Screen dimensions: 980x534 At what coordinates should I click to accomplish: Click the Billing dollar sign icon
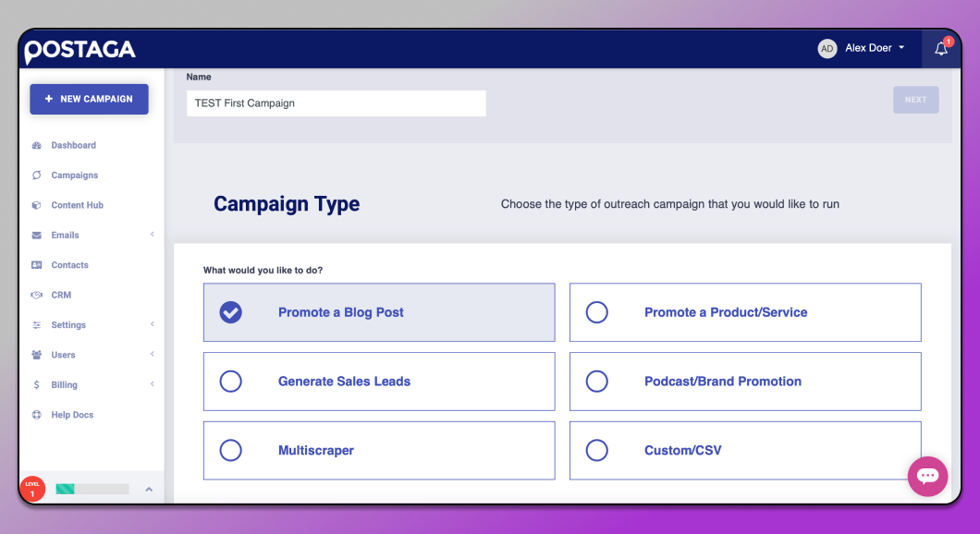(37, 385)
